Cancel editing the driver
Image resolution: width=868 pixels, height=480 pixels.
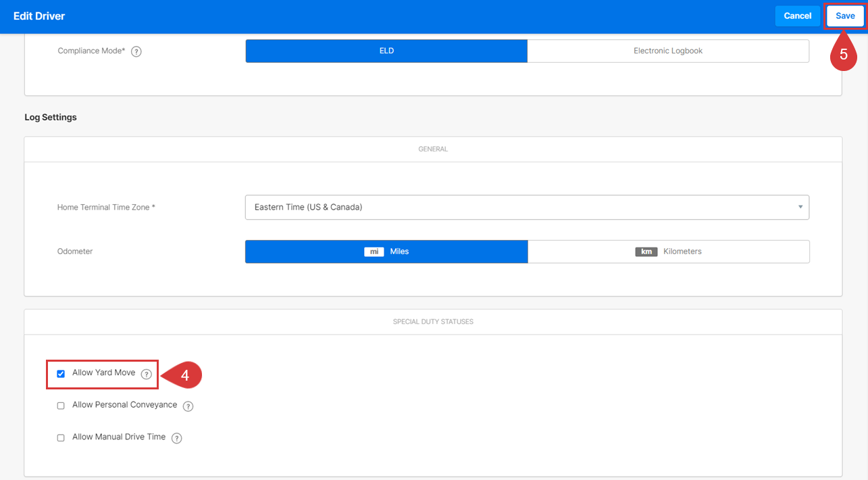coord(798,16)
